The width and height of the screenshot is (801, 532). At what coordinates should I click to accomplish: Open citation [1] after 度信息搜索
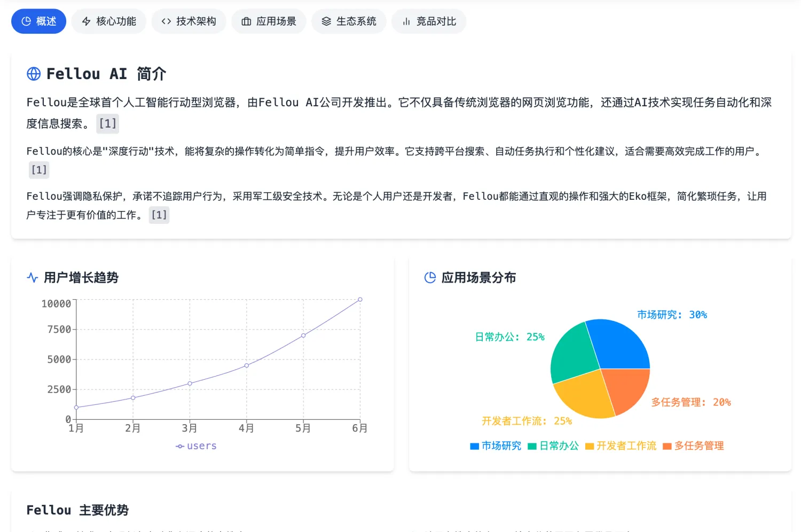click(x=108, y=123)
